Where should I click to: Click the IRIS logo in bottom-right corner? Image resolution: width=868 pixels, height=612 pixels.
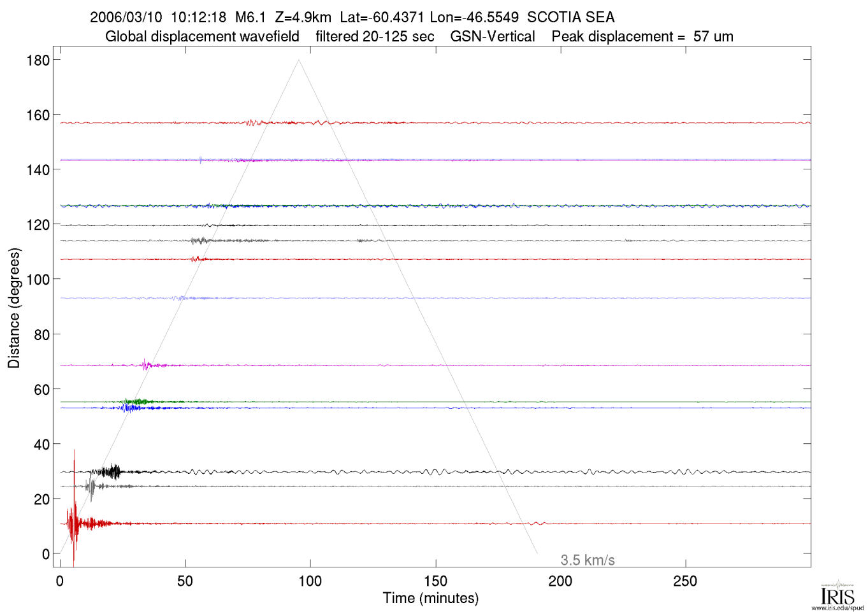pyautogui.click(x=837, y=594)
